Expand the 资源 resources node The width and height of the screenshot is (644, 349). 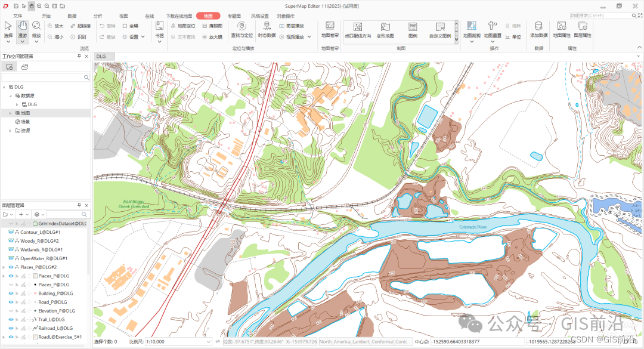click(10, 131)
